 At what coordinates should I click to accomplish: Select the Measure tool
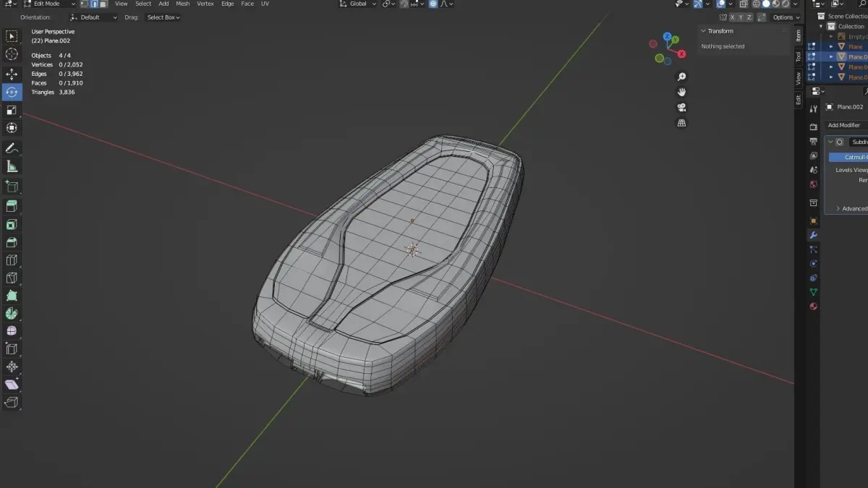(12, 166)
